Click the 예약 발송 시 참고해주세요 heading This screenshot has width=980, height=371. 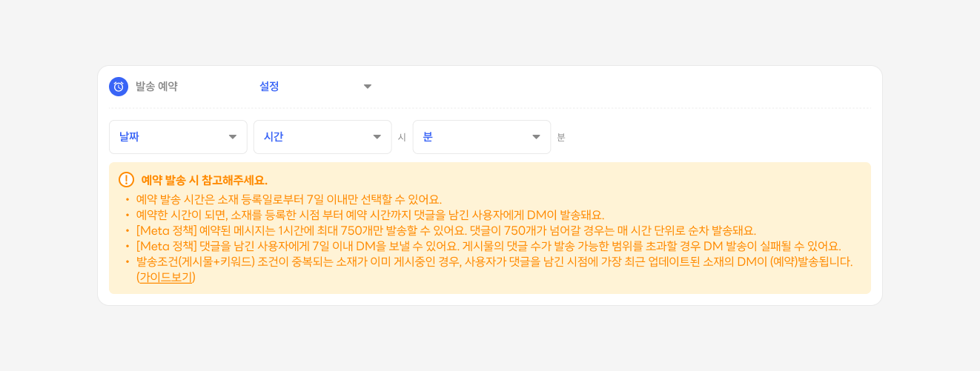tap(204, 180)
